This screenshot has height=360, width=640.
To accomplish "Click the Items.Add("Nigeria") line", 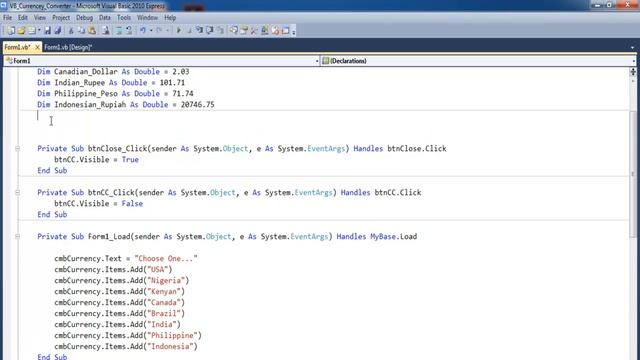I will tap(122, 281).
